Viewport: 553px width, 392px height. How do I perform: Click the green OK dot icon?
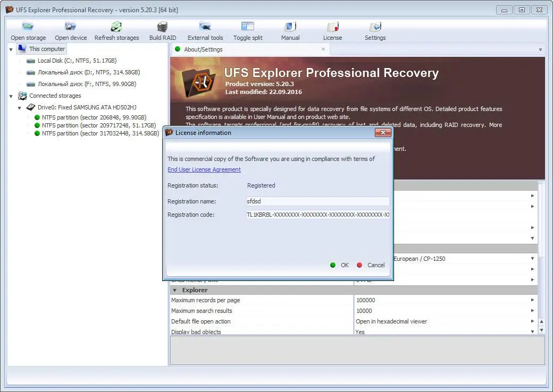pyautogui.click(x=332, y=265)
